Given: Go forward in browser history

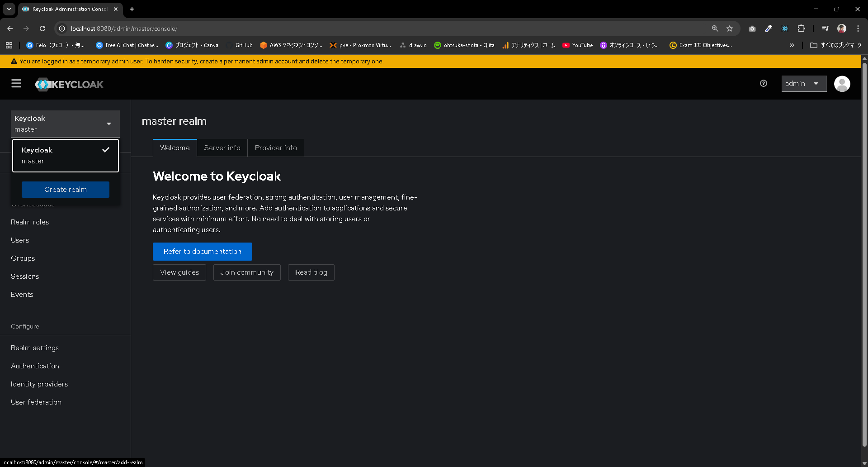Looking at the screenshot, I should (26, 29).
